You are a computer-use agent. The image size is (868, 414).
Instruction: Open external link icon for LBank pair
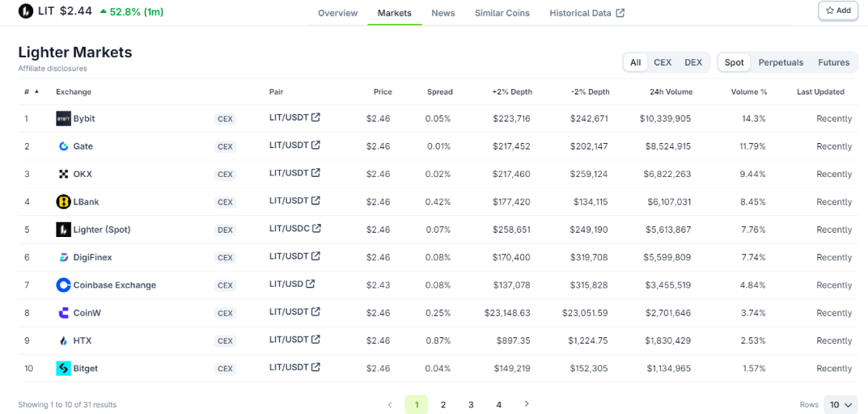click(x=315, y=201)
